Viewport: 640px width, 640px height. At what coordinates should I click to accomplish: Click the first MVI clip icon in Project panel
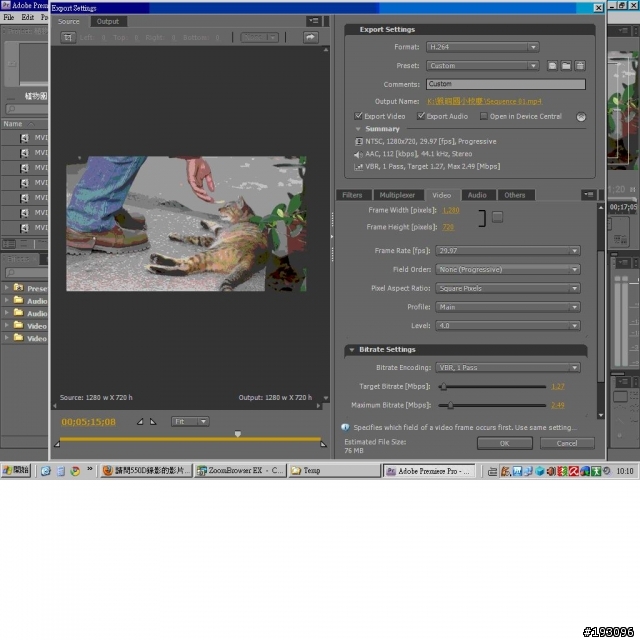[x=24, y=138]
